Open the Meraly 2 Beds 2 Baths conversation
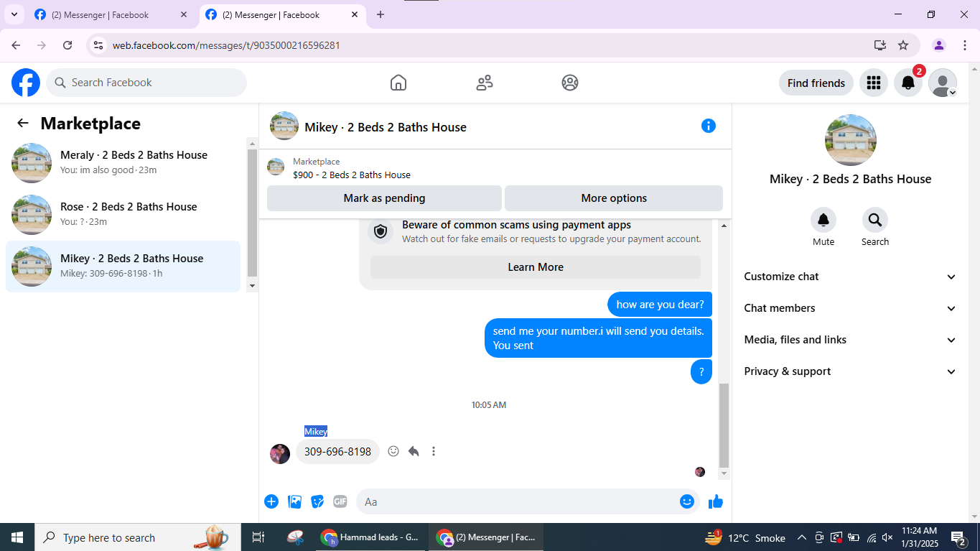This screenshot has height=551, width=980. click(123, 163)
